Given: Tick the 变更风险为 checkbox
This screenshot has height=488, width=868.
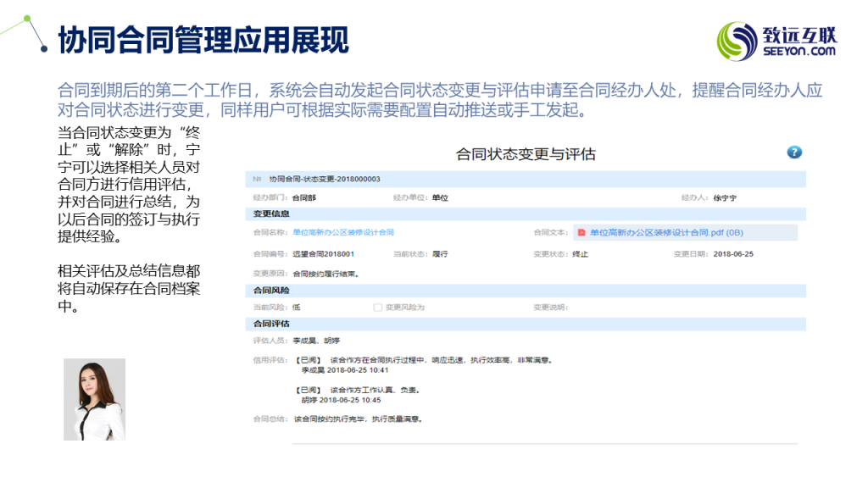Looking at the screenshot, I should (378, 307).
